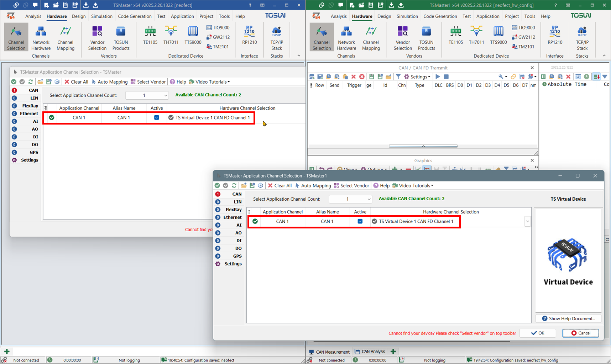Click CAN 1 alias name cell in TSMaster1 dialog
The height and width of the screenshot is (364, 611).
(x=327, y=221)
